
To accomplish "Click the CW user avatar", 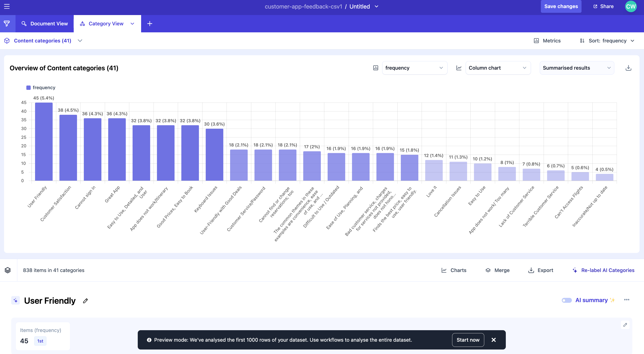I will coord(631,7).
